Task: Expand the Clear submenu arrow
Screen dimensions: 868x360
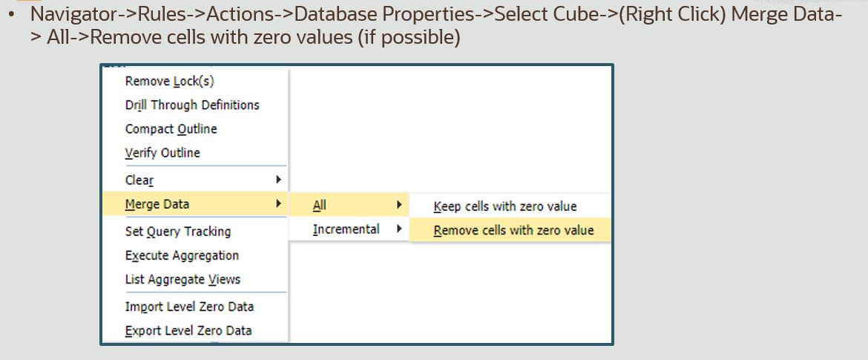Action: 278,180
